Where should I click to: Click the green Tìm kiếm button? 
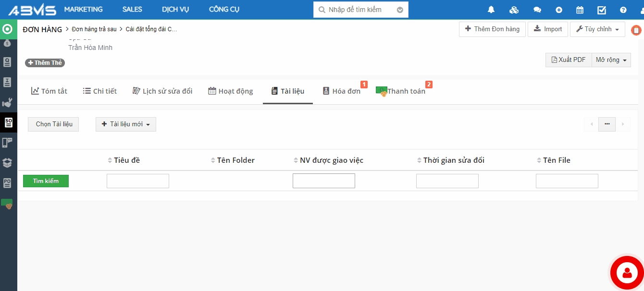click(46, 181)
